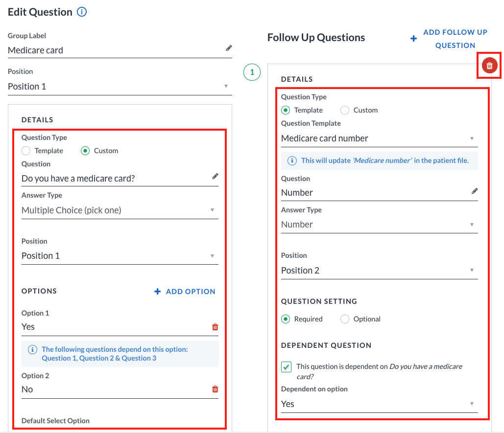Choose the Optional question setting
Image resolution: width=504 pixels, height=433 pixels.
[345, 319]
